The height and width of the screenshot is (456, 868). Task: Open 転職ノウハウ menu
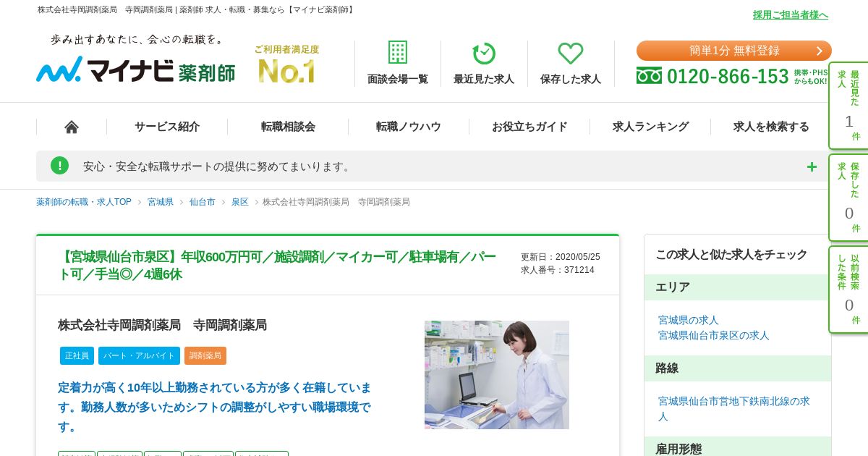(409, 127)
